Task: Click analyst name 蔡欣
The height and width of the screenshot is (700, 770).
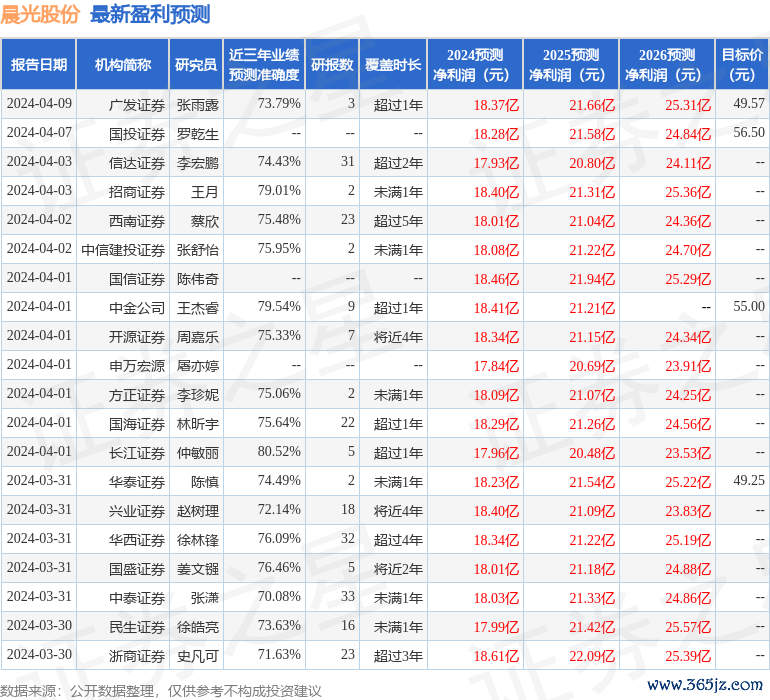Action: 205,221
